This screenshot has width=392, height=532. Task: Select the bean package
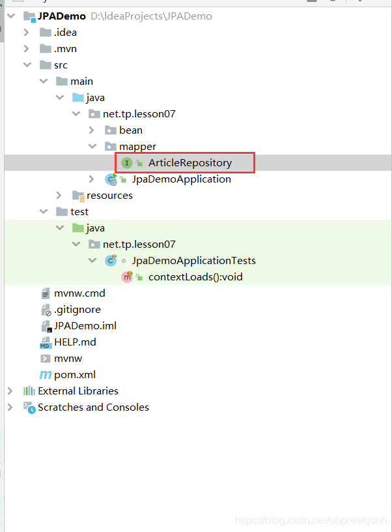click(131, 130)
